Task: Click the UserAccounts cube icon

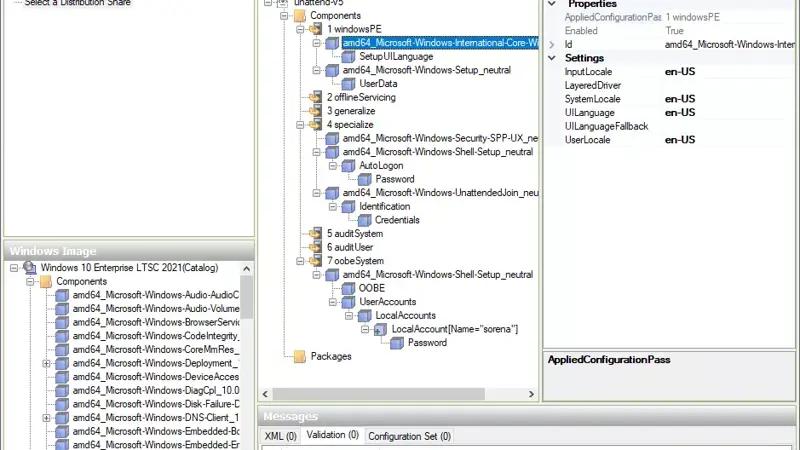Action: tap(348, 302)
